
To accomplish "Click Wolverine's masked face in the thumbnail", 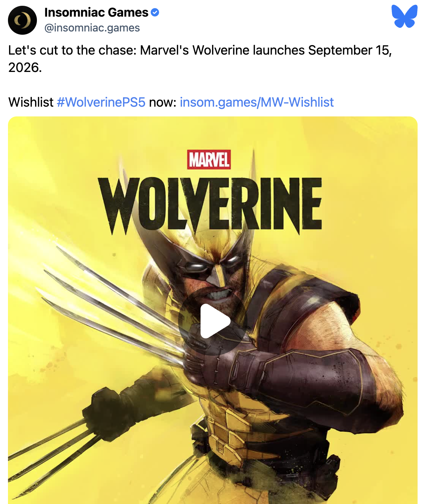I will (x=213, y=275).
